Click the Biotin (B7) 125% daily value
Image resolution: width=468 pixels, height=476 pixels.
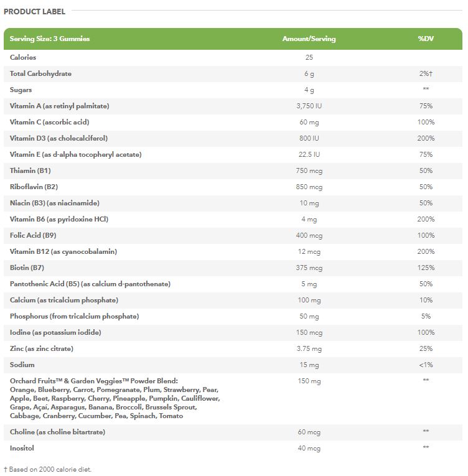[426, 268]
